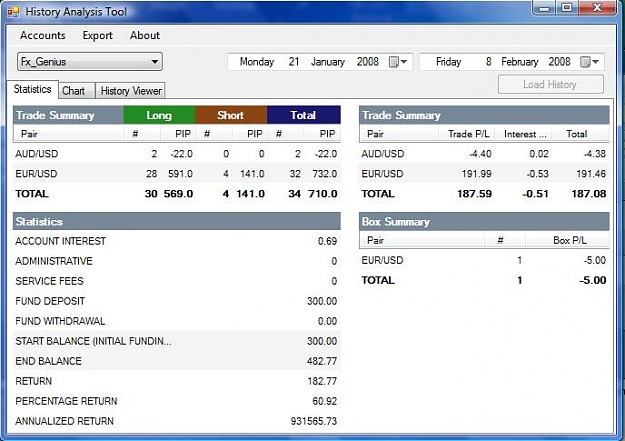
Task: Select the START BALANCE row
Action: pyautogui.click(x=177, y=341)
